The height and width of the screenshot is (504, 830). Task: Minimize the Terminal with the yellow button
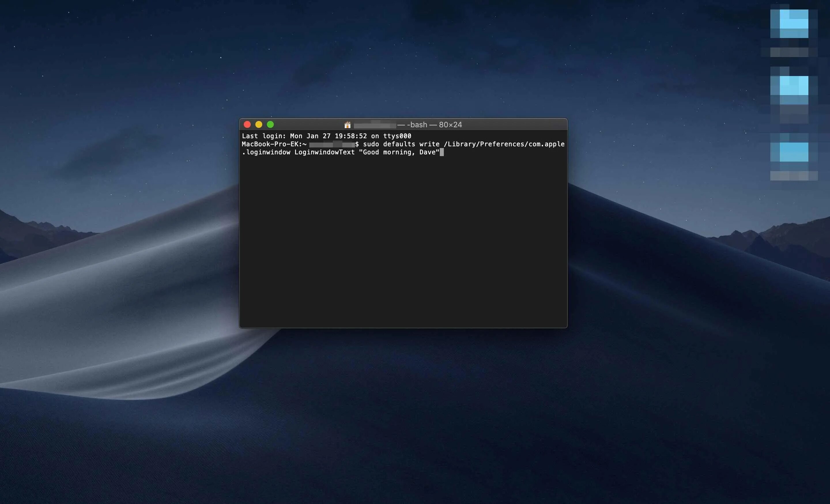click(259, 125)
